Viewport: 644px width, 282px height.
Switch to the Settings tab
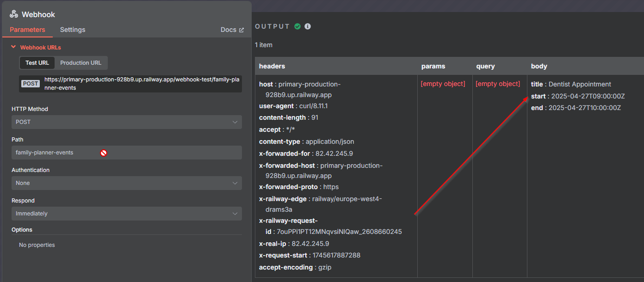click(73, 30)
